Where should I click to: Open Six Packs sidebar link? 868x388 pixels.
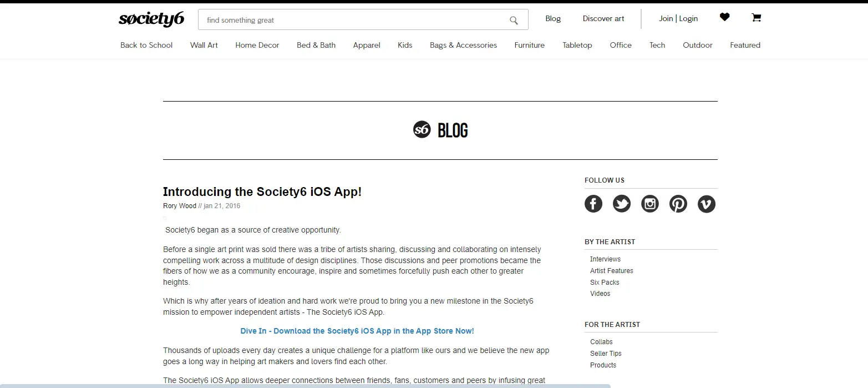(605, 283)
